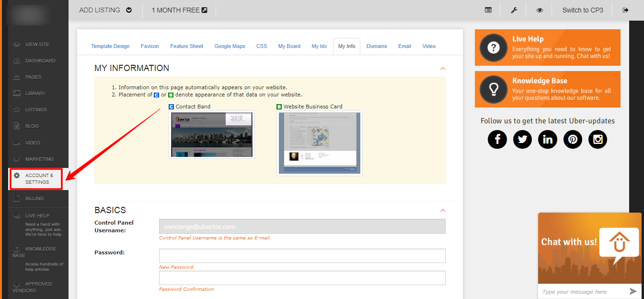Click the New Password input field
This screenshot has width=644, height=299.
click(302, 256)
